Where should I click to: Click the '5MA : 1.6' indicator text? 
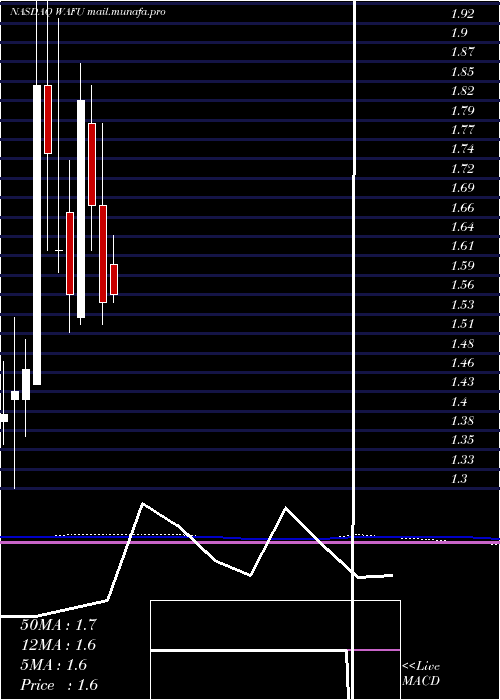point(54,665)
